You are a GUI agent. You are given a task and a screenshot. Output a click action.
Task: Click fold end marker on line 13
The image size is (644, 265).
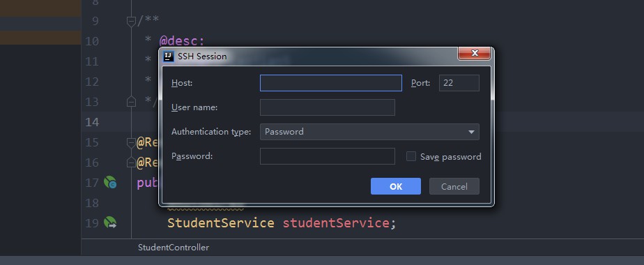click(x=132, y=101)
